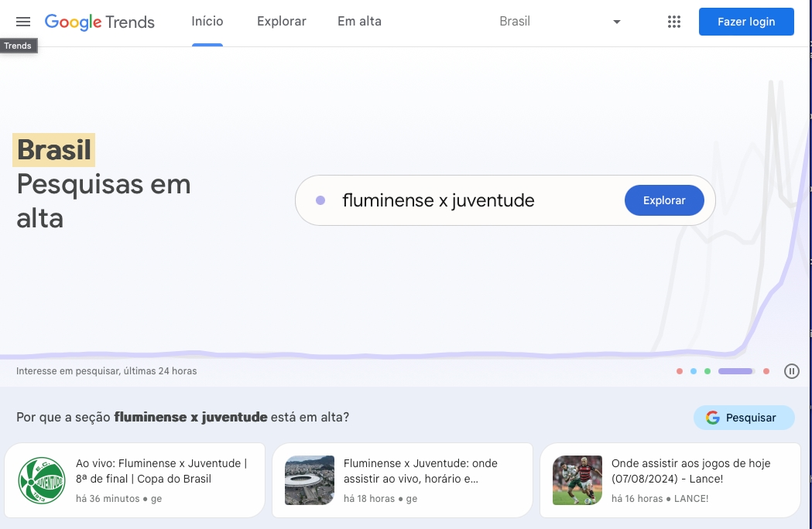Viewport: 812px width, 529px height.
Task: Select the leftmost red carousel dot
Action: point(680,371)
